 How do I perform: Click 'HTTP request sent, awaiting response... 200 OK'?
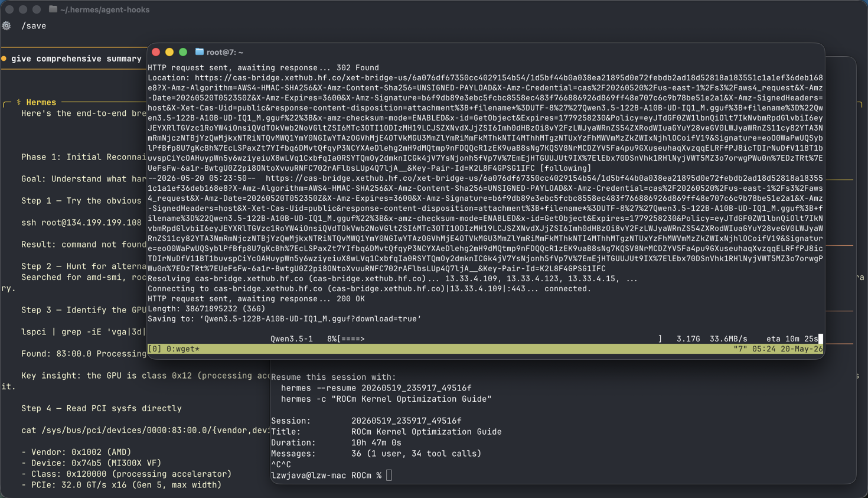coord(256,299)
